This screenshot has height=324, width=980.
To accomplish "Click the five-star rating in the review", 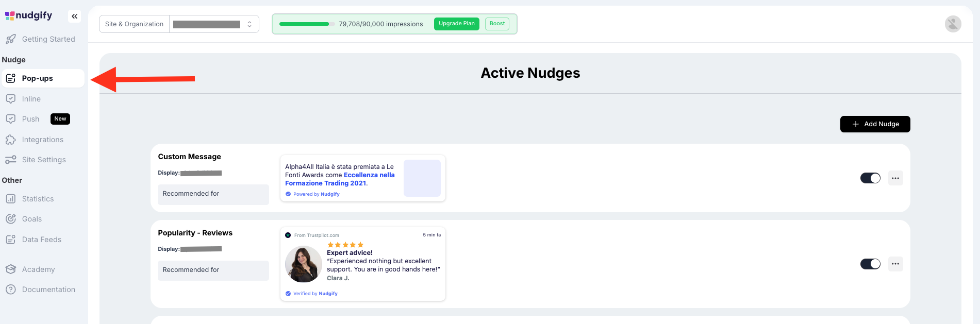I will (x=345, y=245).
